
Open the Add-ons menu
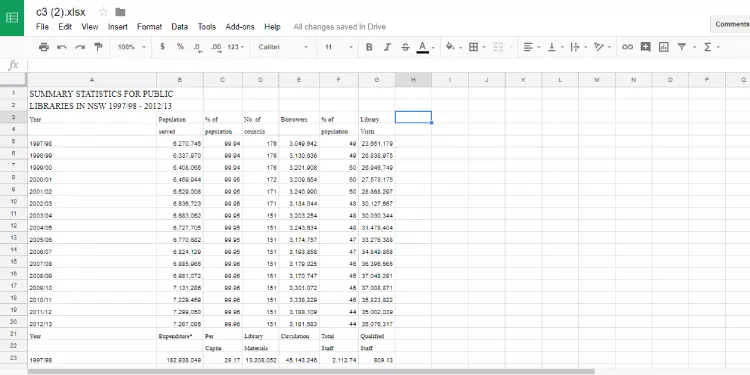click(x=240, y=27)
